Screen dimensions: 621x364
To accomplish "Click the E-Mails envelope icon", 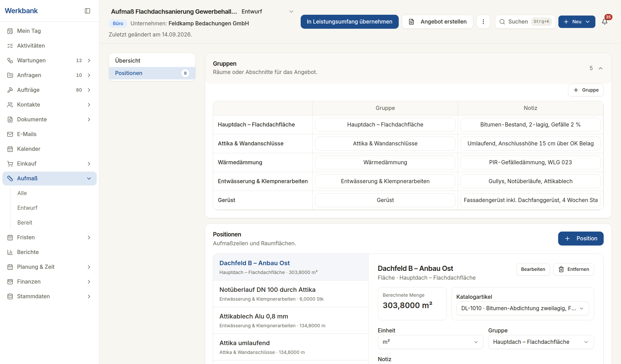I will (10, 134).
